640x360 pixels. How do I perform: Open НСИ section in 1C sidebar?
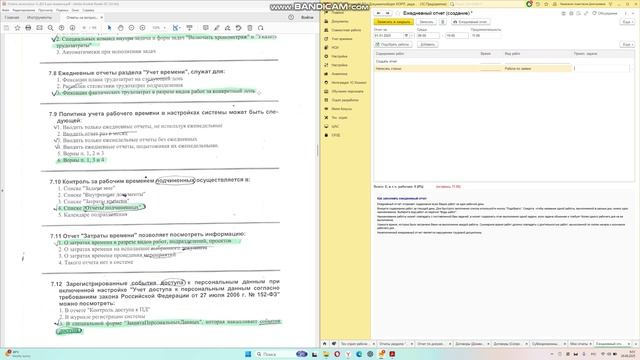click(335, 47)
